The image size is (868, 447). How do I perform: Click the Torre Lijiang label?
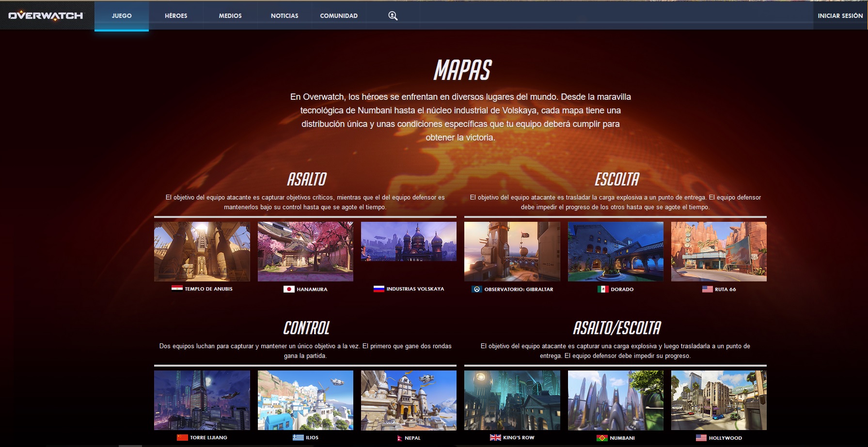click(x=208, y=437)
